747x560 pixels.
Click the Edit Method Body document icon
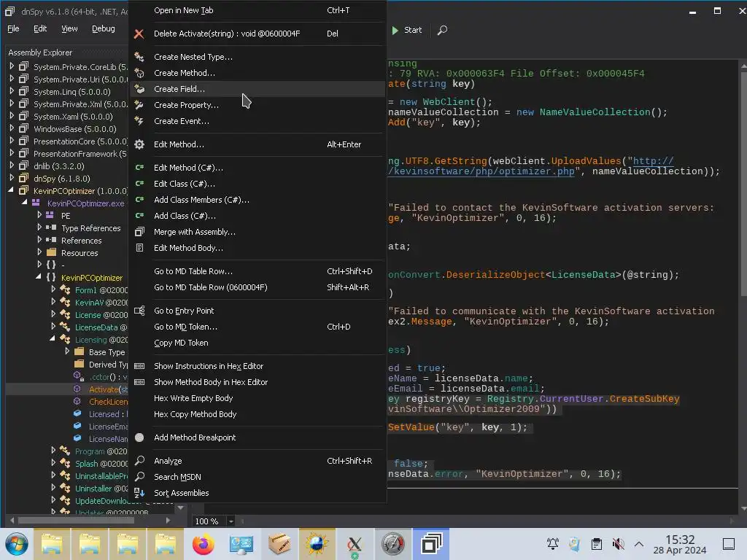(x=139, y=248)
